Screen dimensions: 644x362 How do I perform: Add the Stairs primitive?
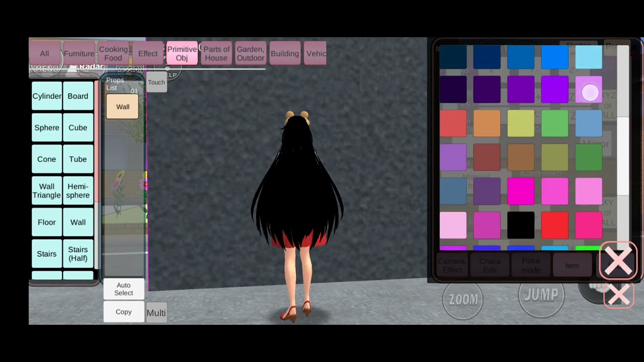coord(47,254)
